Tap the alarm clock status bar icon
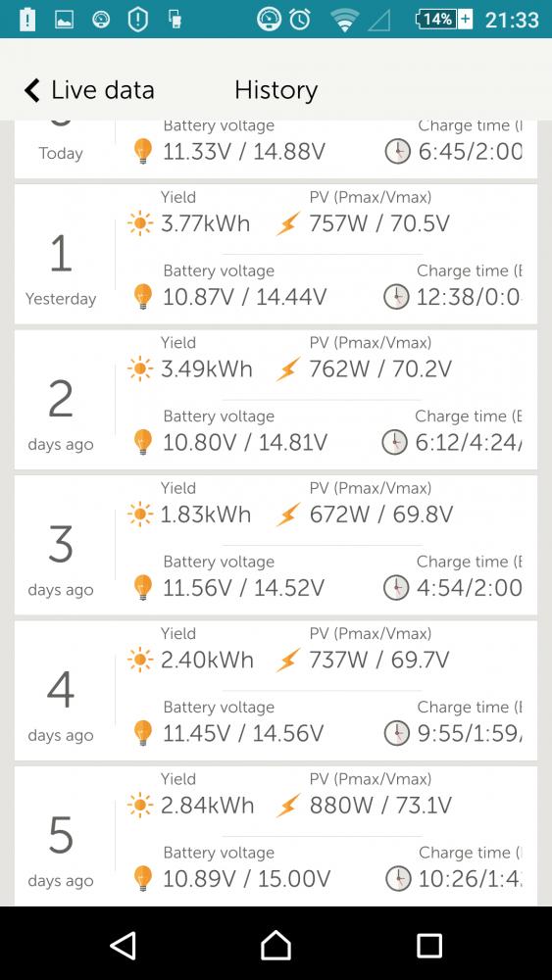 click(300, 20)
